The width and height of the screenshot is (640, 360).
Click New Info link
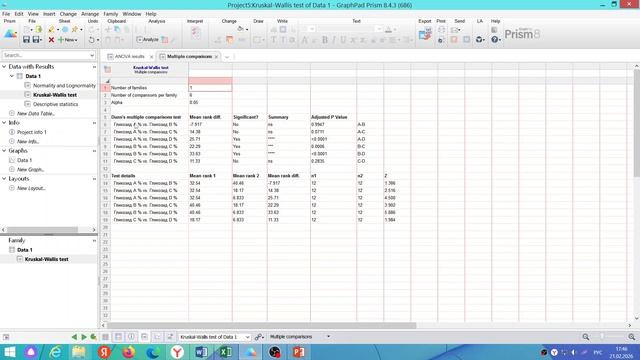(28, 141)
